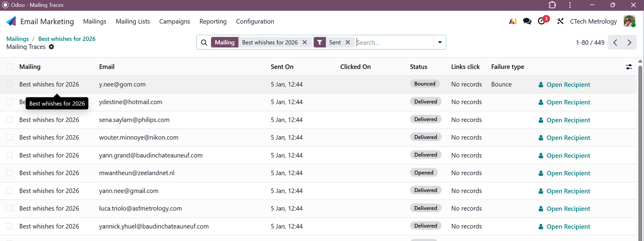The width and height of the screenshot is (644, 241).
Task: Open activities clock icon with badge
Action: point(542,21)
